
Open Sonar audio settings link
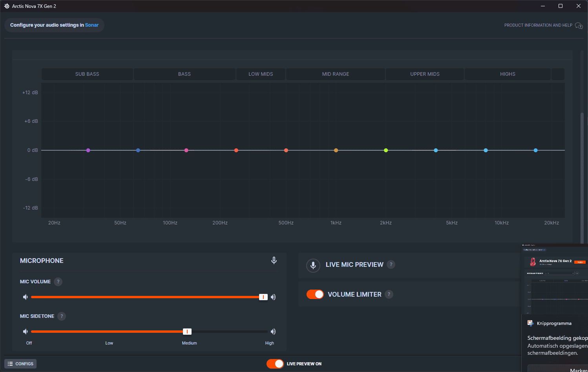pyautogui.click(x=92, y=25)
